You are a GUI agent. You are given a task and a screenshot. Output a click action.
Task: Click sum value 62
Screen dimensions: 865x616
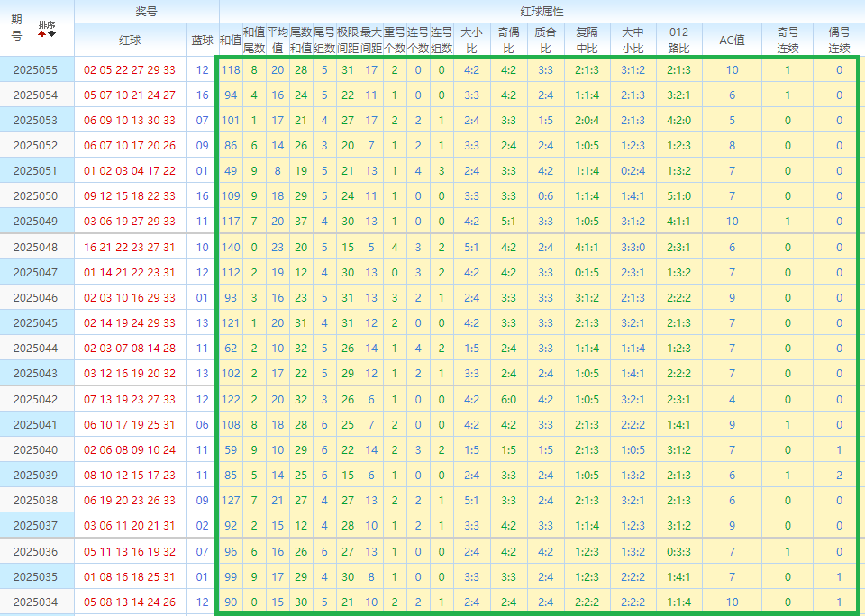coord(231,349)
